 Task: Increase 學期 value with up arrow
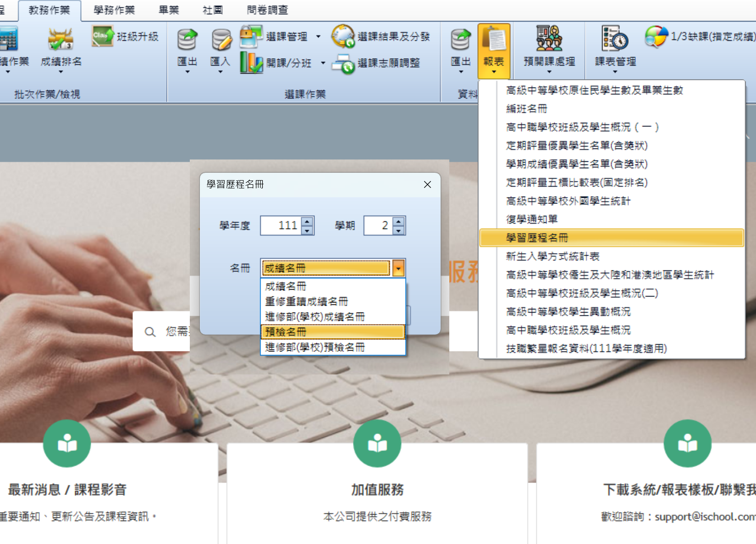pos(398,221)
